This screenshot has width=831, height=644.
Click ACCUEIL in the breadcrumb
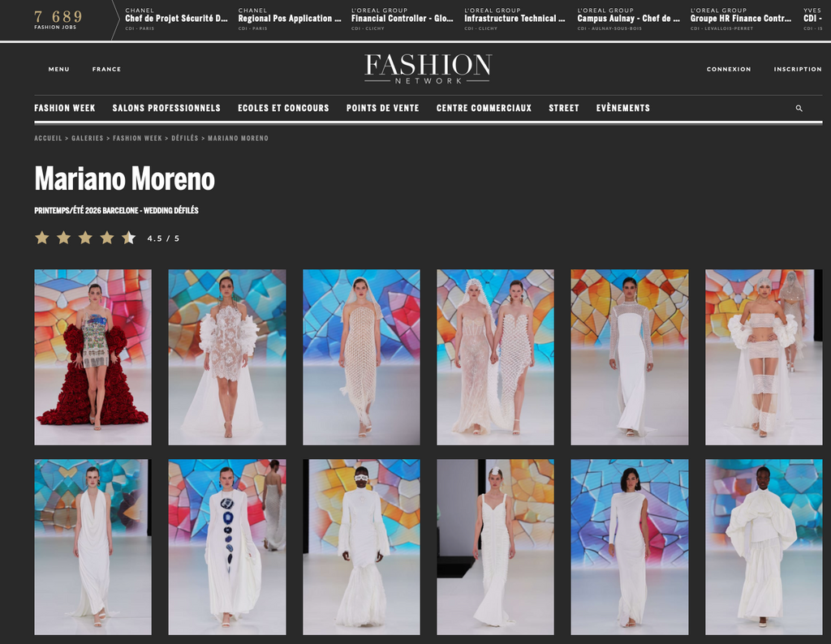(x=48, y=138)
